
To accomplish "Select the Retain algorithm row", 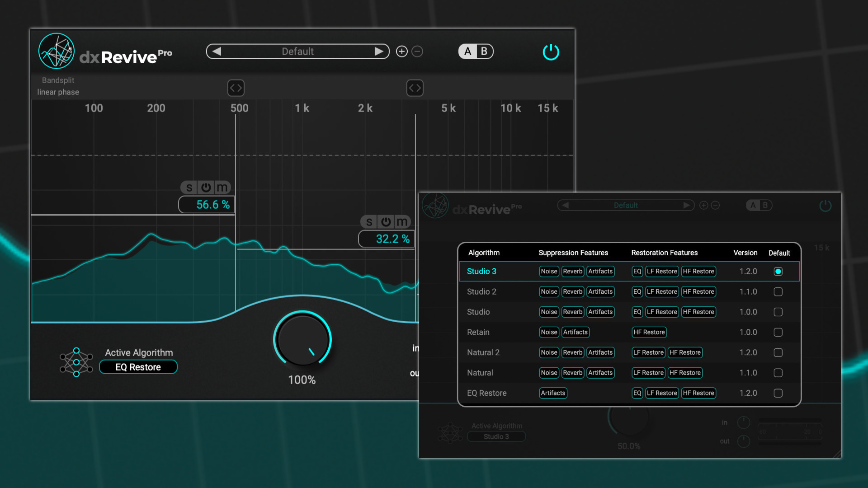I will 478,332.
